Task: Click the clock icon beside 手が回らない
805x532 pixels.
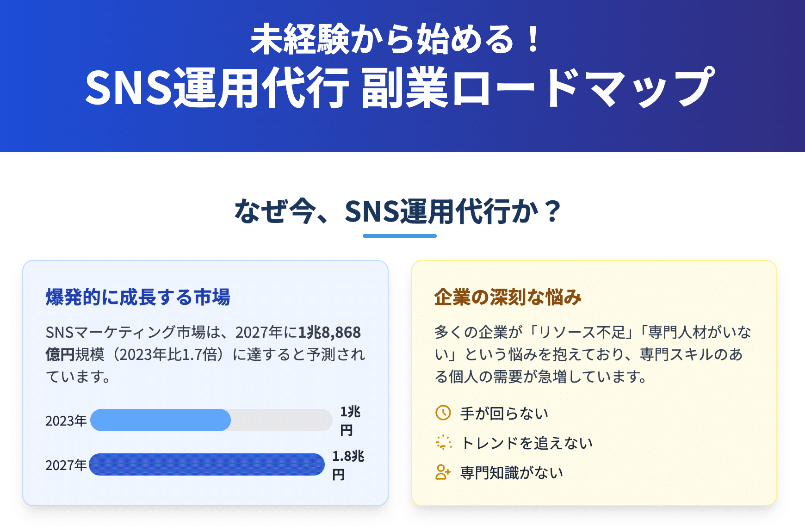Action: tap(443, 413)
